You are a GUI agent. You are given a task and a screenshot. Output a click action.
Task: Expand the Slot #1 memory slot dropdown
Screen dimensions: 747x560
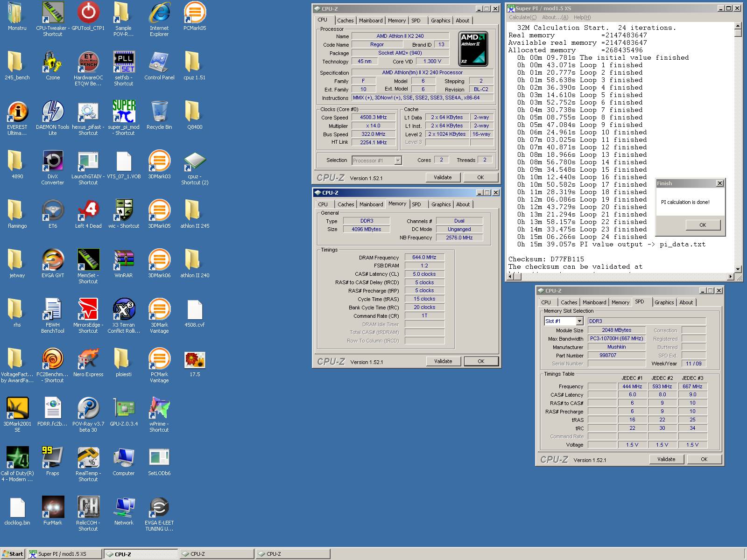tap(579, 321)
